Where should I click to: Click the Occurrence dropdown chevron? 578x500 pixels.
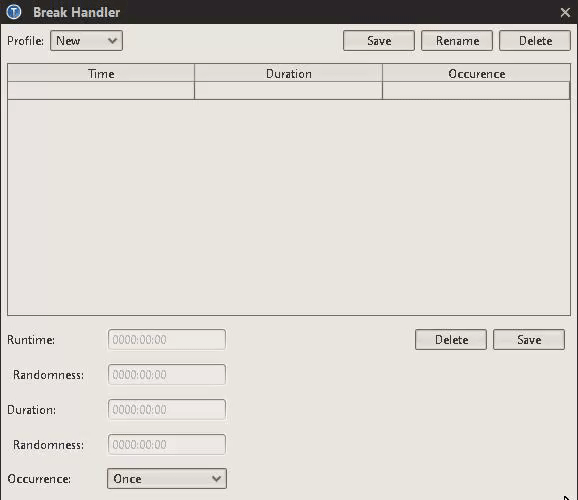coord(216,479)
